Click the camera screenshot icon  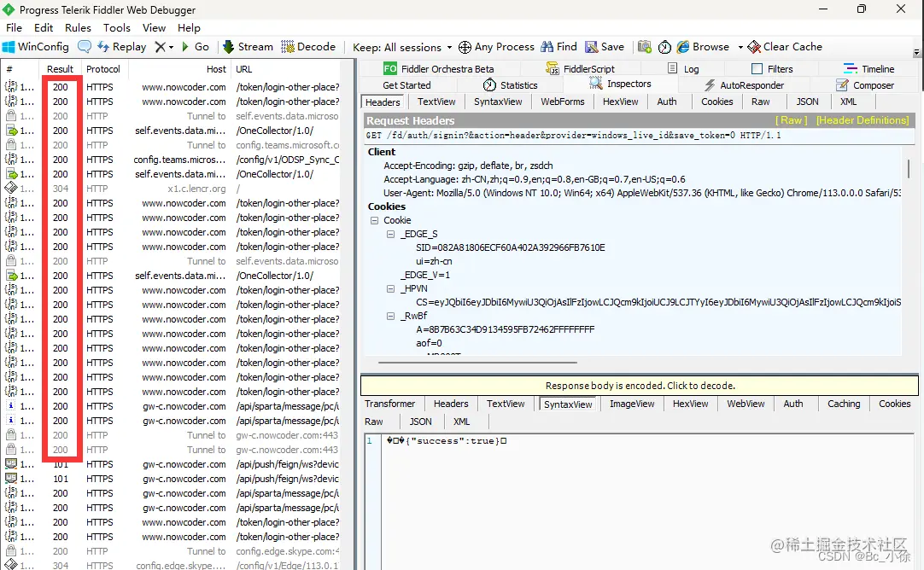645,47
